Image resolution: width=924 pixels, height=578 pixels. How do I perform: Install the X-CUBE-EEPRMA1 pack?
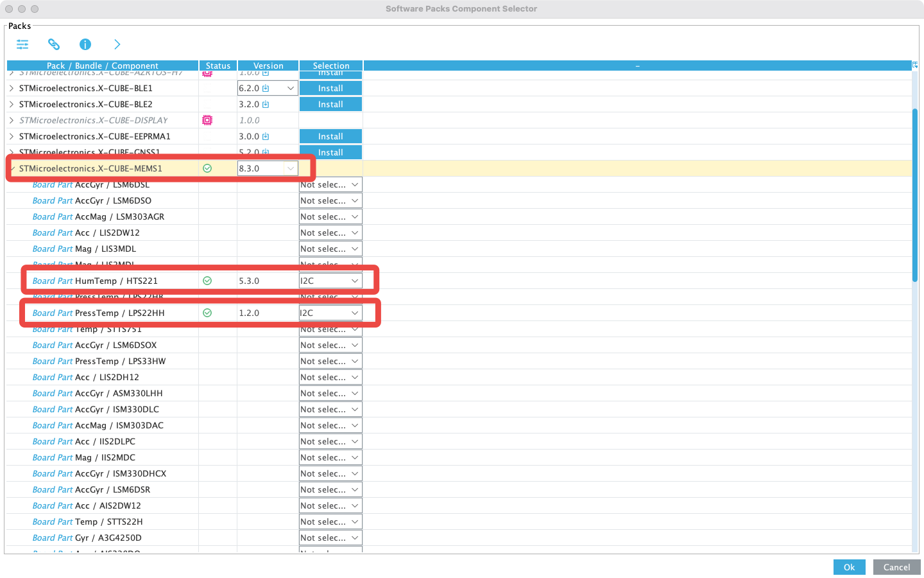(330, 136)
